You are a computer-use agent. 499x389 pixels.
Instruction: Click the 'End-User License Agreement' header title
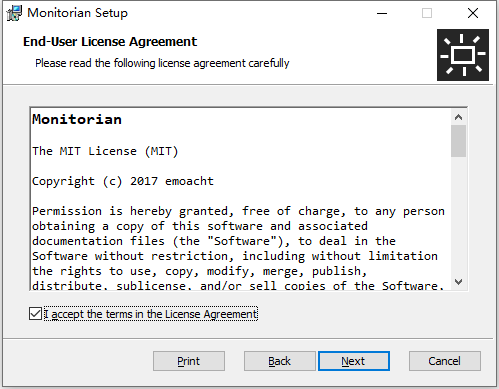(x=110, y=42)
